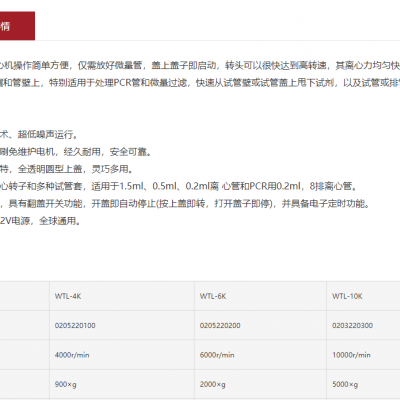Click the line mentioning 全球通用
Viewport: 400px width, 400px height.
[41, 221]
